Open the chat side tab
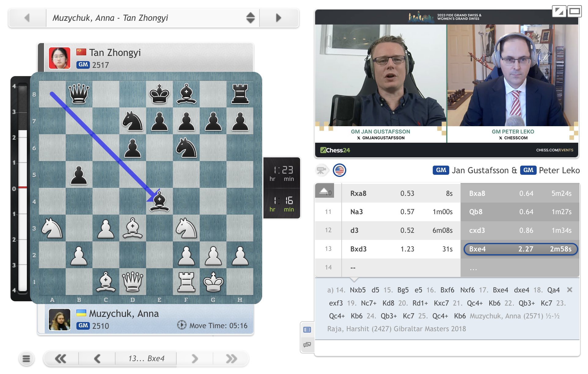Viewport: 588px width, 374px height. point(307,345)
